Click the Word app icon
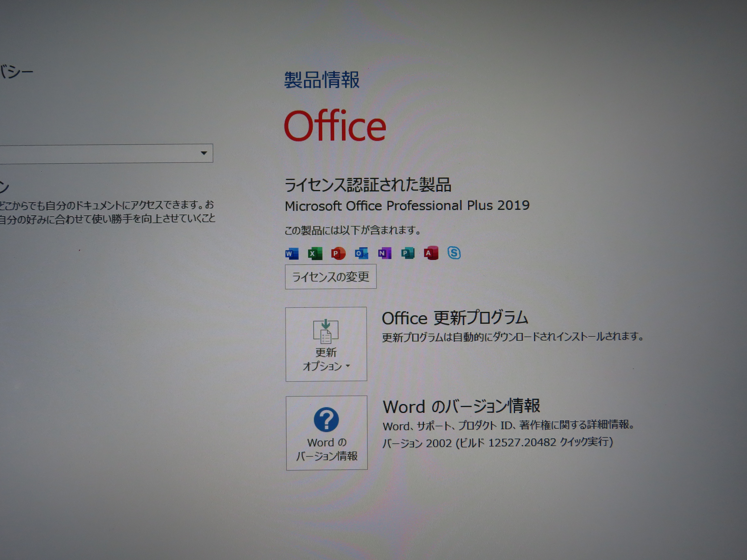 pos(292,253)
